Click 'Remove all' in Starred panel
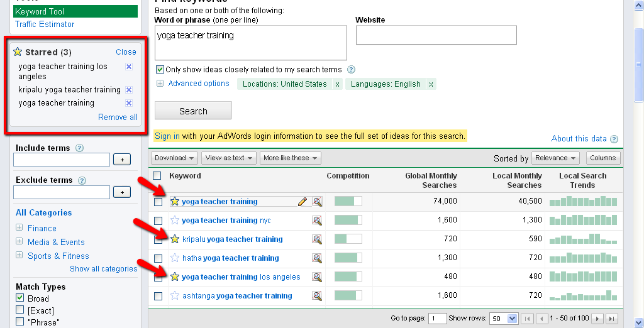The width and height of the screenshot is (644, 328). (118, 117)
